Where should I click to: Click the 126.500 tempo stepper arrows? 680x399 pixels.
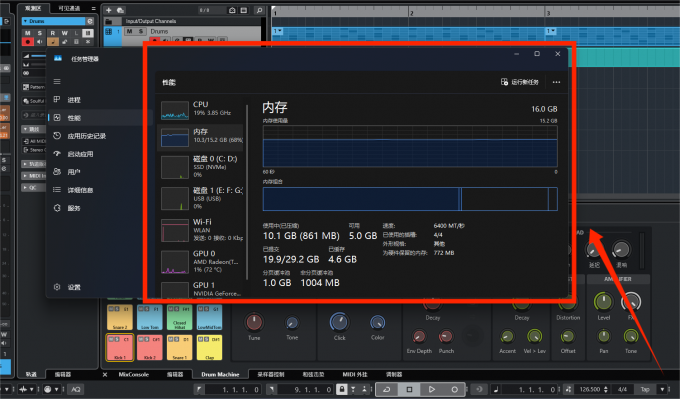[x=606, y=389]
